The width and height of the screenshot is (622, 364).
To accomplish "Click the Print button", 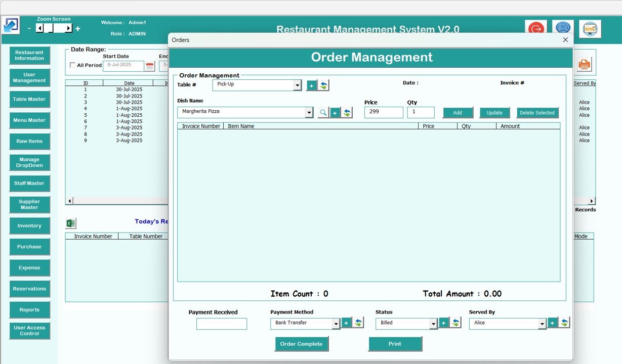I will [395, 344].
